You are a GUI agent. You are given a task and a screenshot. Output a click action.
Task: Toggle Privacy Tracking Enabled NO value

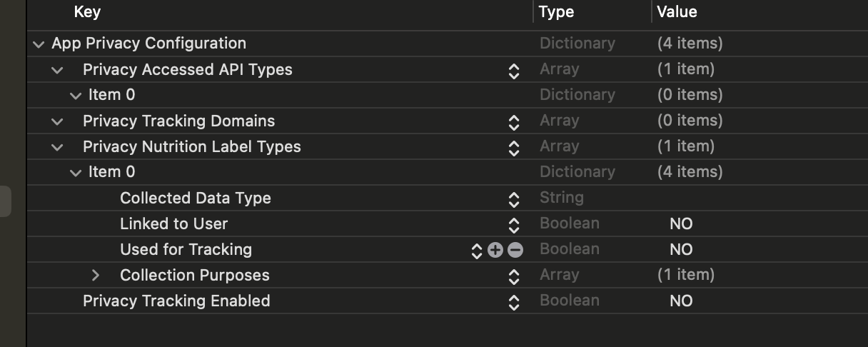click(681, 301)
